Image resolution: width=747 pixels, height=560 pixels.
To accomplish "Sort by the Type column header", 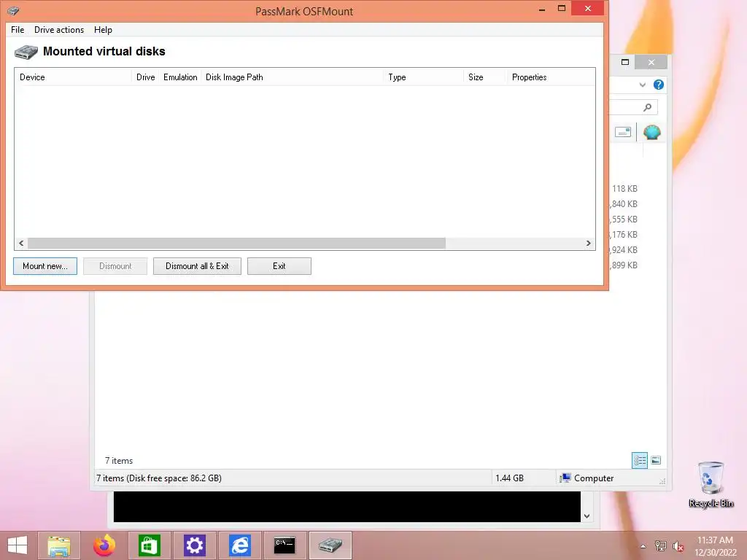I will click(x=424, y=77).
